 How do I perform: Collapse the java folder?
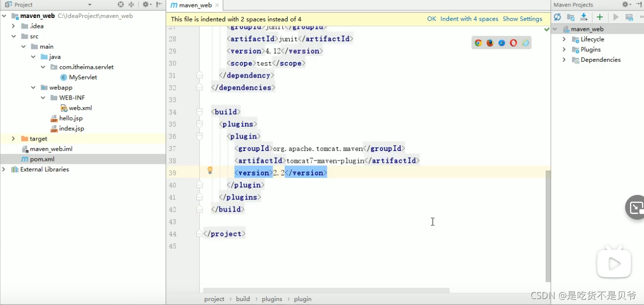[x=33, y=57]
